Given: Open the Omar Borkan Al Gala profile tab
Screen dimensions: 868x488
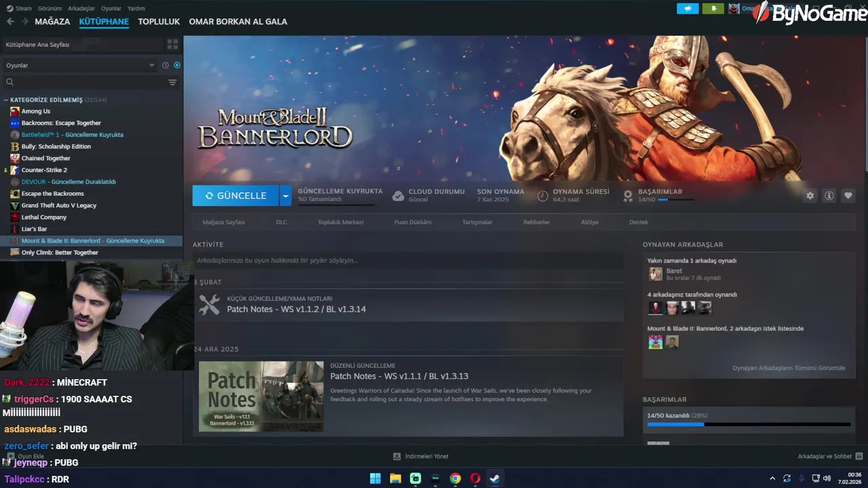Looking at the screenshot, I should [x=238, y=22].
